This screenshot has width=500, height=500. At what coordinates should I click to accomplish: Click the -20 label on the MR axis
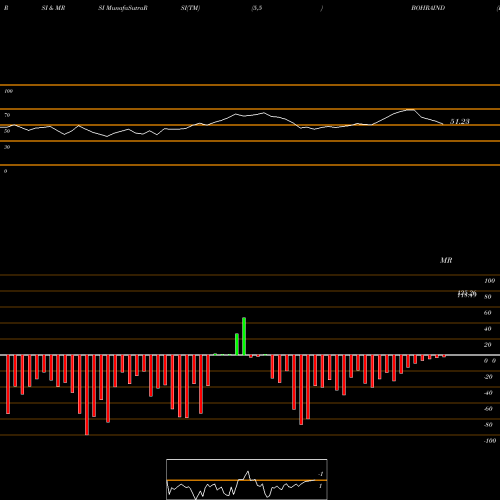point(488,377)
